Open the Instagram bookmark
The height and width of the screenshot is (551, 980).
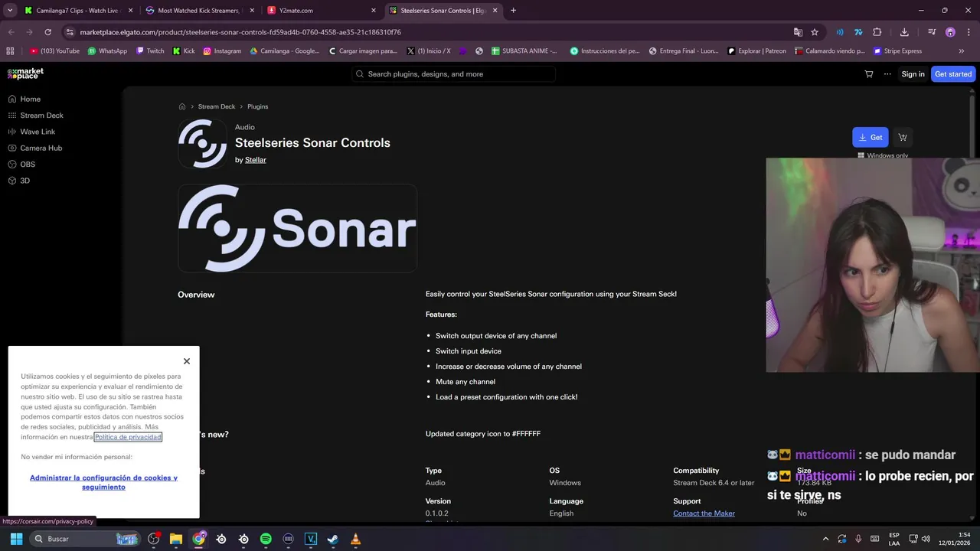(222, 51)
